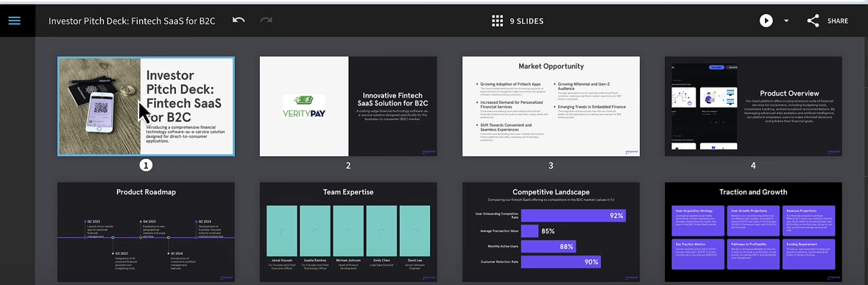The image size is (868, 285).
Task: Select Product Roadmap slide thumbnail
Action: pos(147,232)
